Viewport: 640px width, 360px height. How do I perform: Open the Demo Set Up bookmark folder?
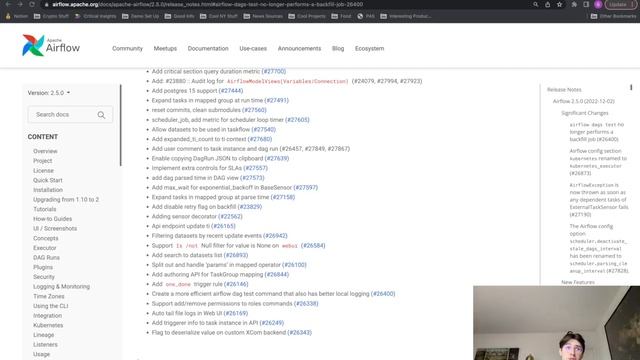tap(140, 16)
